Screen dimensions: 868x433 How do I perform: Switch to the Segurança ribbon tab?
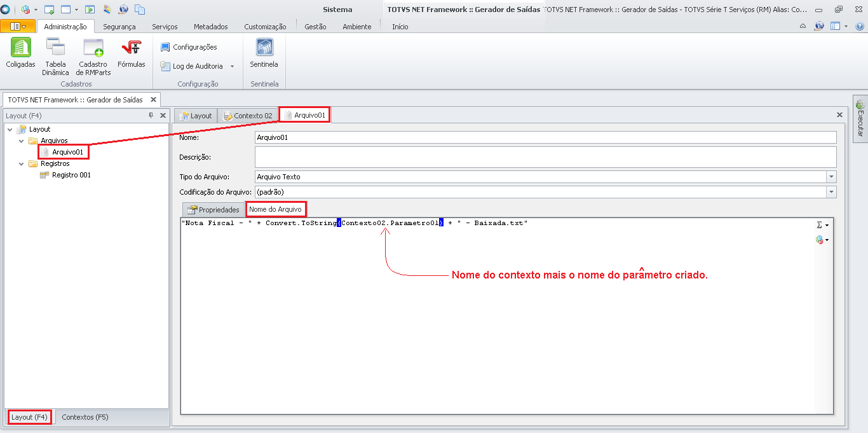pyautogui.click(x=119, y=27)
